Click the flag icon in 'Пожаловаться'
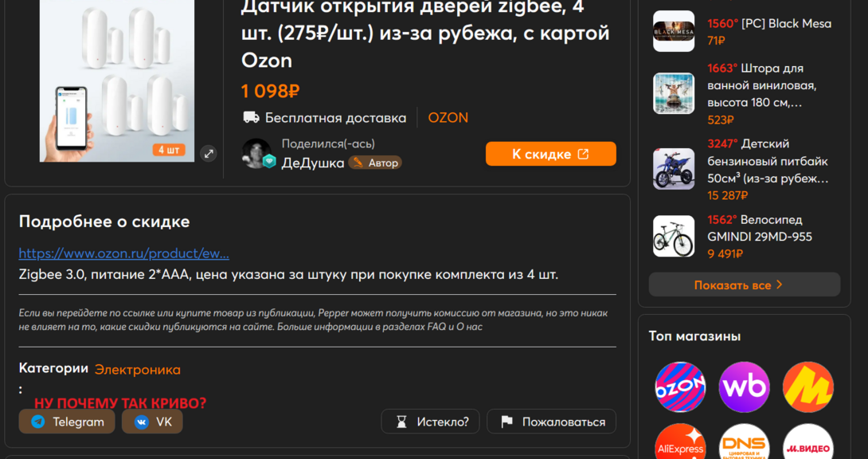This screenshot has width=868, height=459. pyautogui.click(x=506, y=422)
